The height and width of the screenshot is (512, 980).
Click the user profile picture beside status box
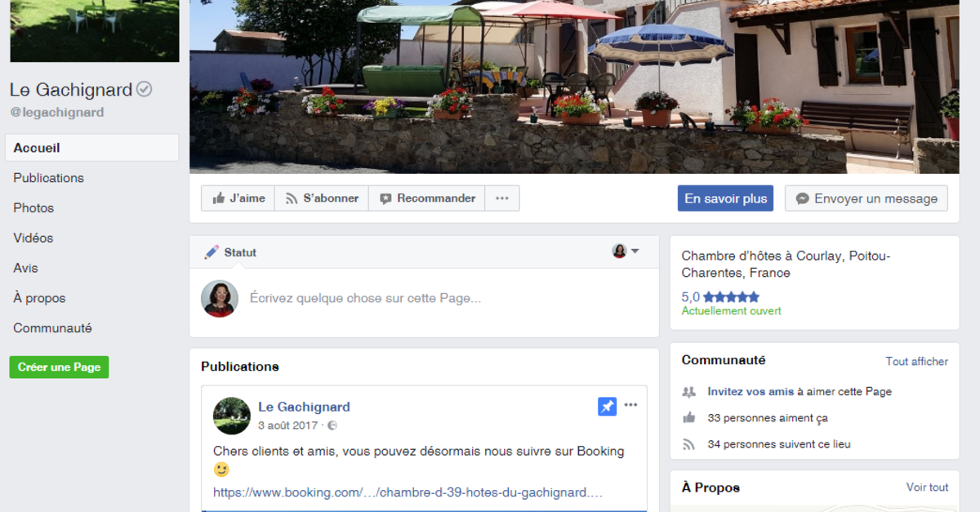point(220,299)
